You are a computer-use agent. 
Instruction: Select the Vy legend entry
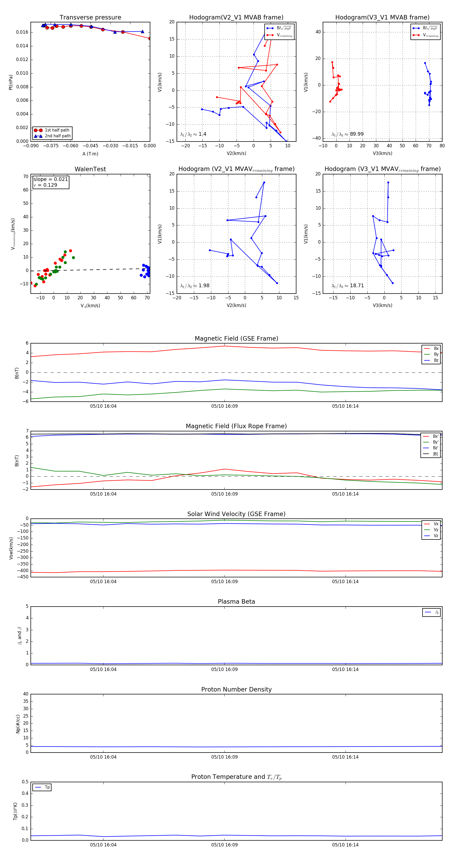pos(431,530)
